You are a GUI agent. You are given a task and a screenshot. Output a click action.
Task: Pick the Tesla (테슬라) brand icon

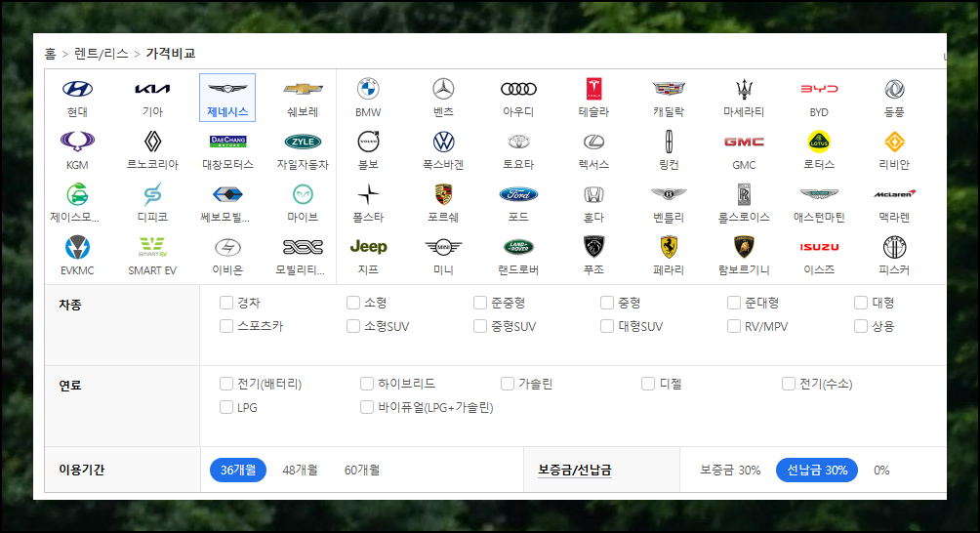tap(593, 89)
